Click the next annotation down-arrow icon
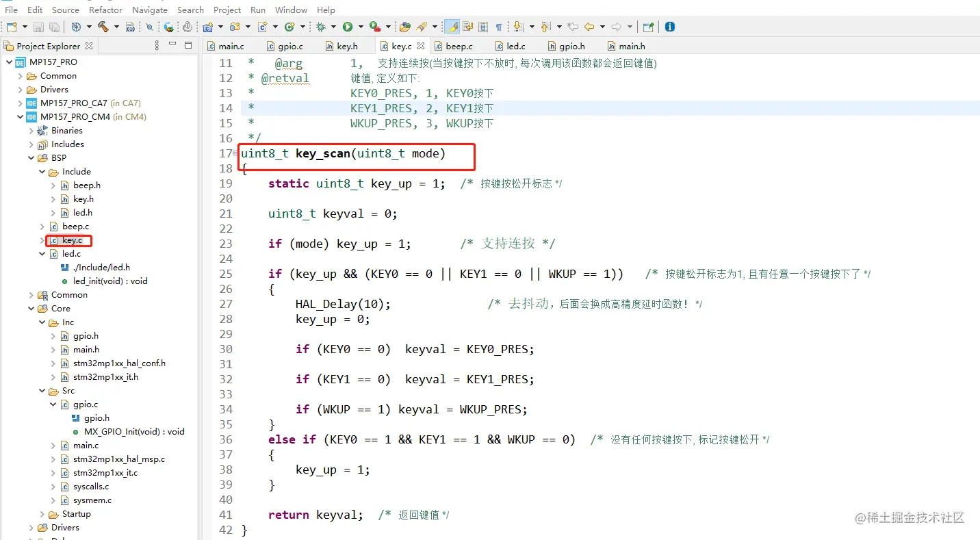 click(x=518, y=27)
